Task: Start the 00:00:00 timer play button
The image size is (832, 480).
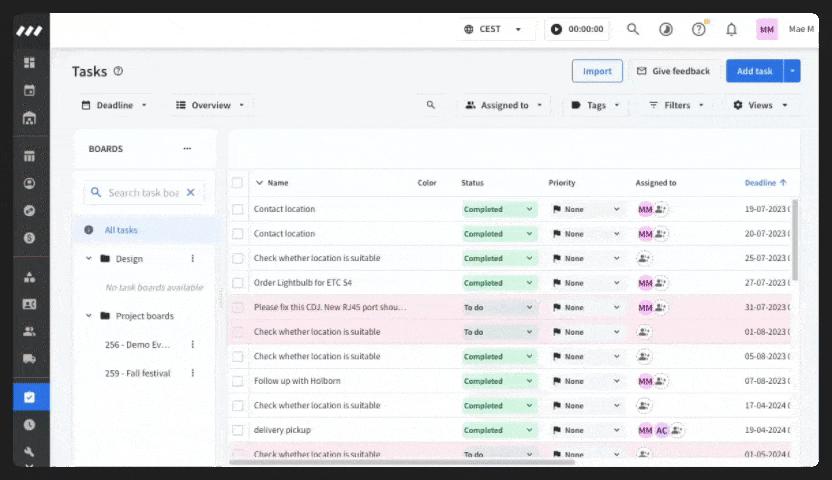Action: 556,29
